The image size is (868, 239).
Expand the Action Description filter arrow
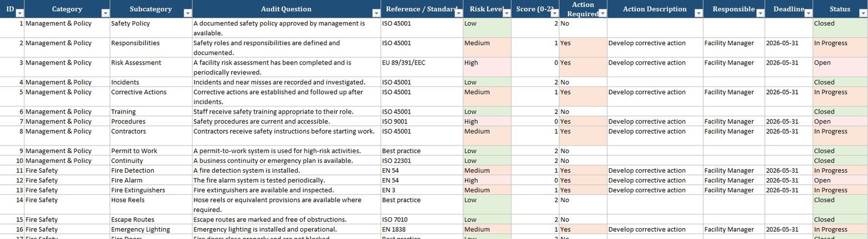pyautogui.click(x=698, y=13)
